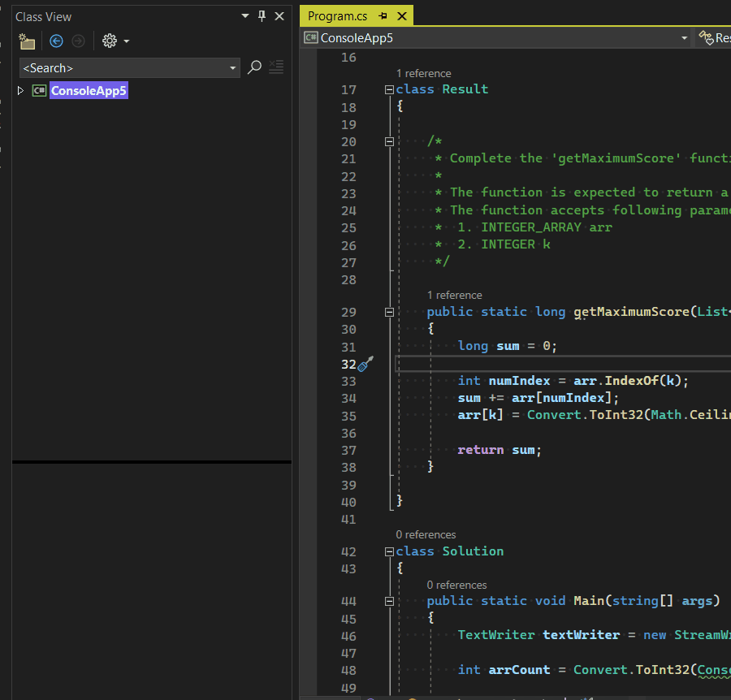This screenshot has width=731, height=700.
Task: Open the Class View settings gear
Action: pyautogui.click(x=108, y=41)
